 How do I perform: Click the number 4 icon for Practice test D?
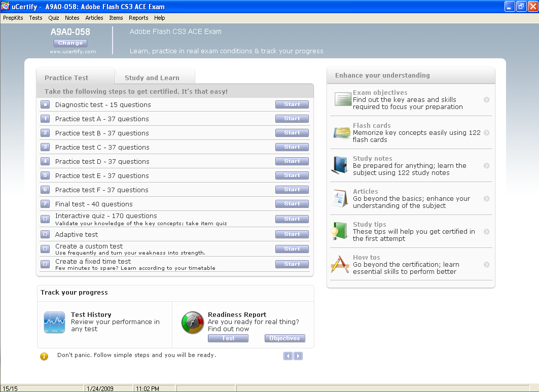[x=45, y=161]
